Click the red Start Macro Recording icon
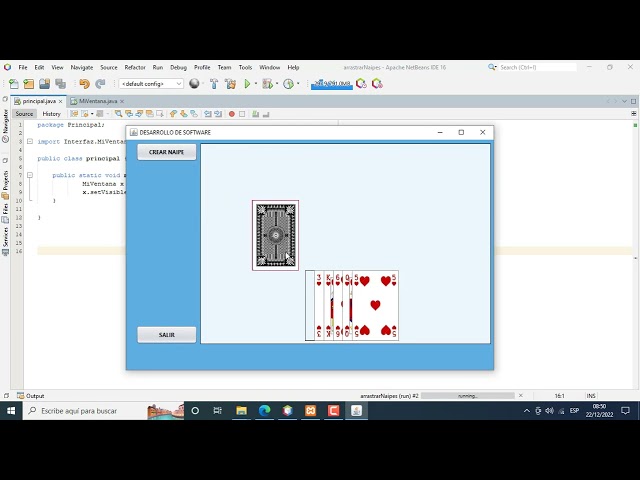This screenshot has width=640, height=480. click(x=232, y=114)
